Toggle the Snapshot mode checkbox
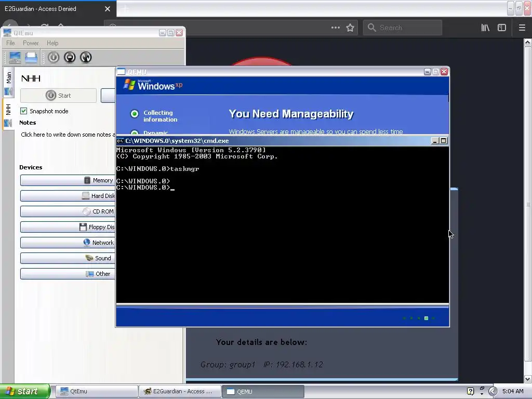532x399 pixels. (x=24, y=111)
